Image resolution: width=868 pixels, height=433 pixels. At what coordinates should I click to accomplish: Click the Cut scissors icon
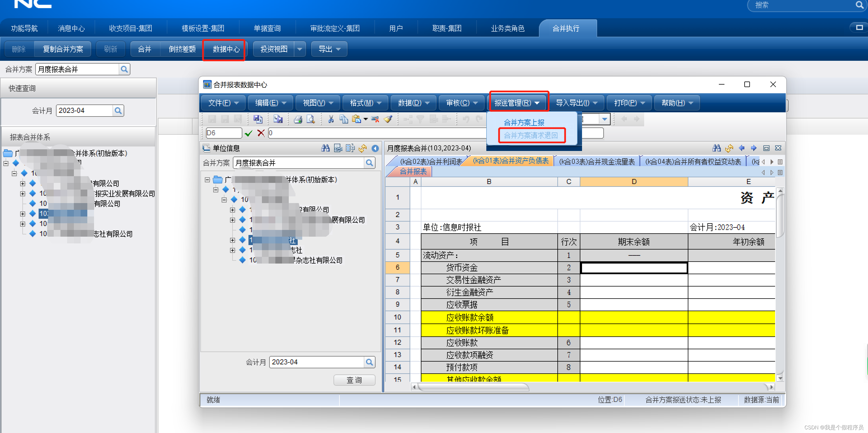tap(331, 119)
